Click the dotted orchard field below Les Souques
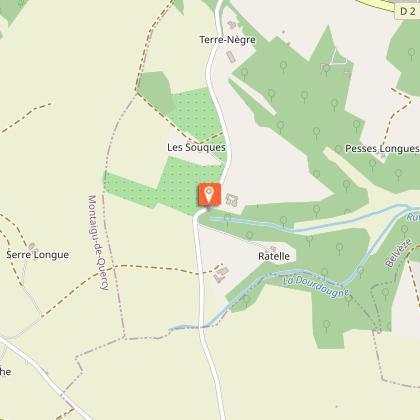Viewport: 420px width, 420px height. click(174, 186)
